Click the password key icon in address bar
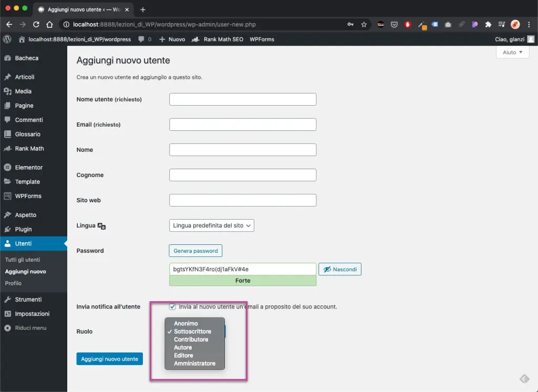Viewport: 538px width, 392px height. pos(350,24)
